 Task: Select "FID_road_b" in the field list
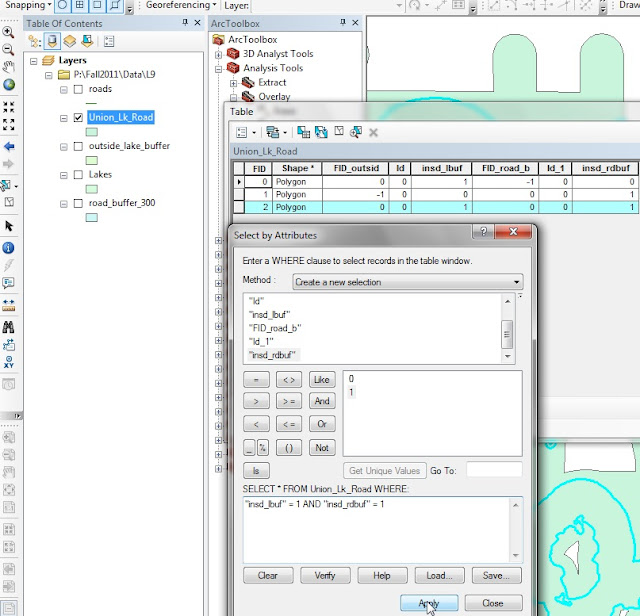[275, 328]
